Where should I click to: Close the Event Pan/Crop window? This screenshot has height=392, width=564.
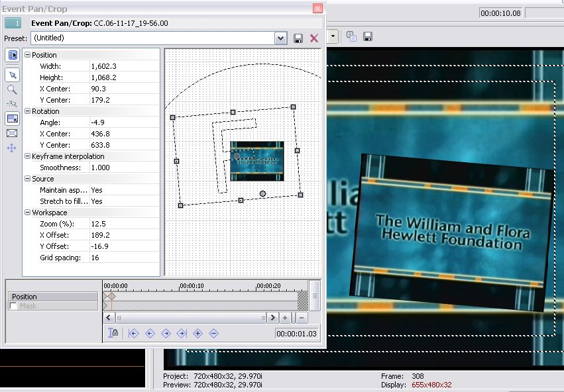pos(317,8)
